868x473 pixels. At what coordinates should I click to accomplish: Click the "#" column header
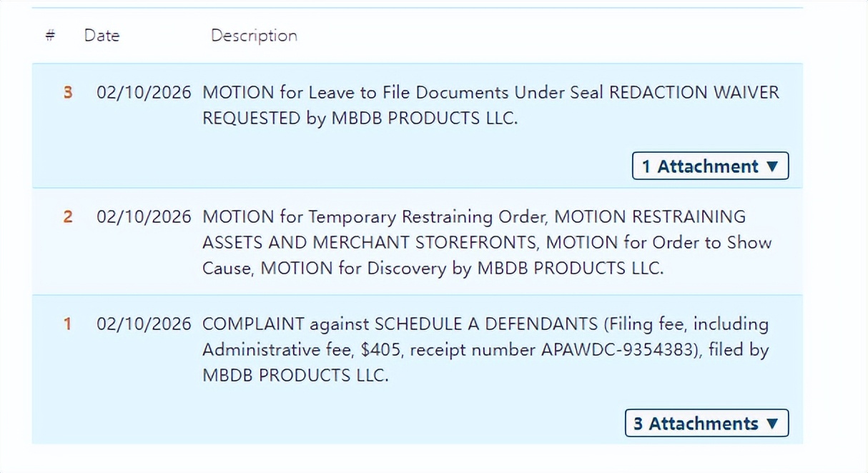coord(50,36)
